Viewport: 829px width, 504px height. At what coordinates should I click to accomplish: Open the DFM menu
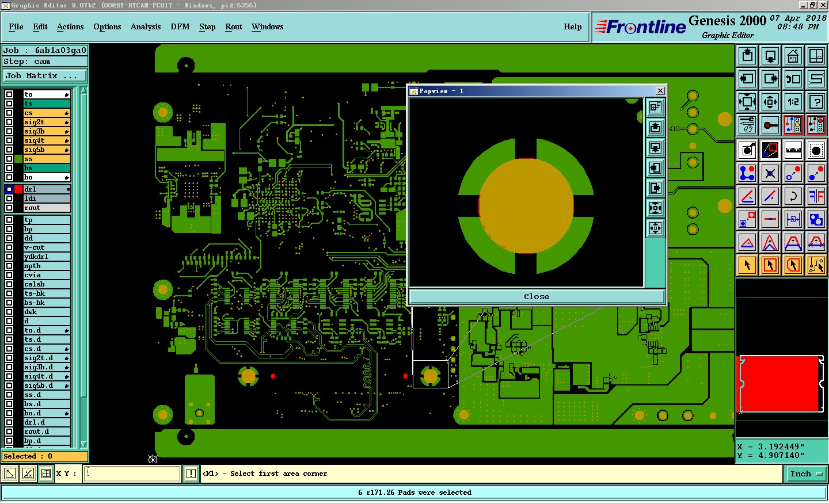[180, 26]
